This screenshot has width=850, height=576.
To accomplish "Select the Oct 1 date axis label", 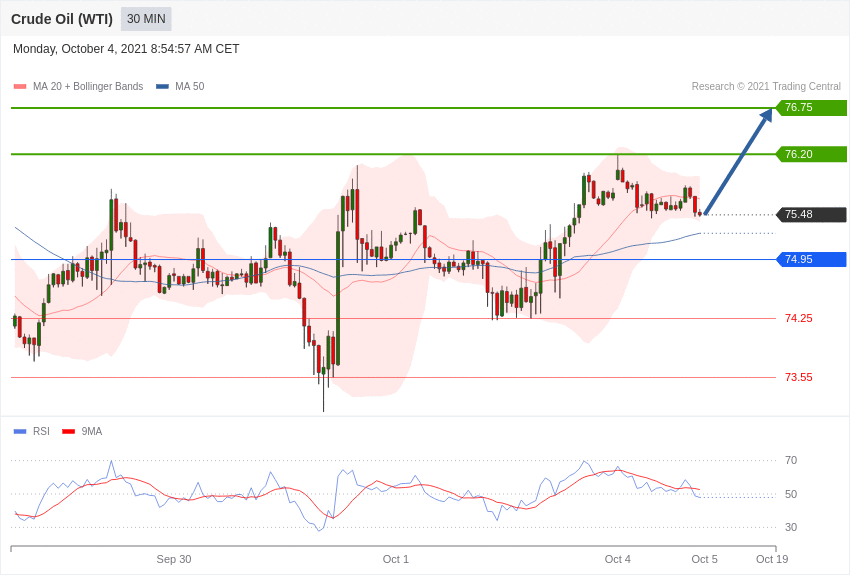I will click(x=396, y=559).
